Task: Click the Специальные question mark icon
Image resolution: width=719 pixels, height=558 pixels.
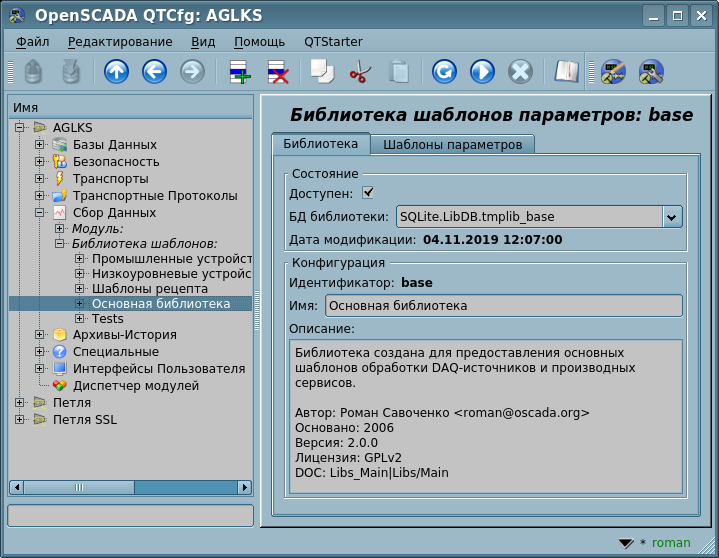Action: (60, 352)
